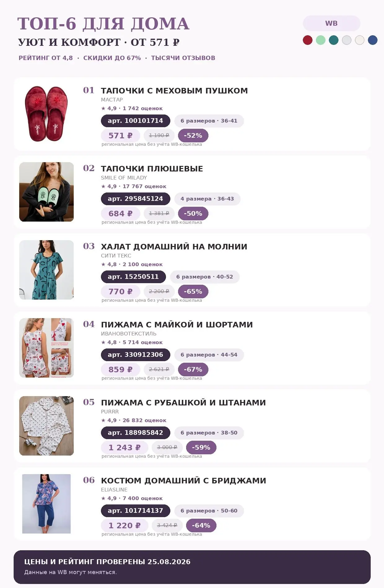View the blue capri home suit image

click(x=46, y=504)
